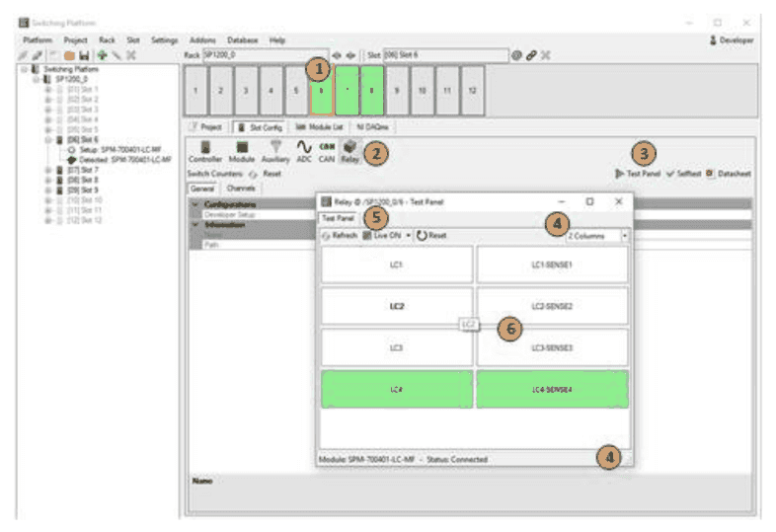Open the Live ON dropdown arrow
776x532 pixels.
409,236
